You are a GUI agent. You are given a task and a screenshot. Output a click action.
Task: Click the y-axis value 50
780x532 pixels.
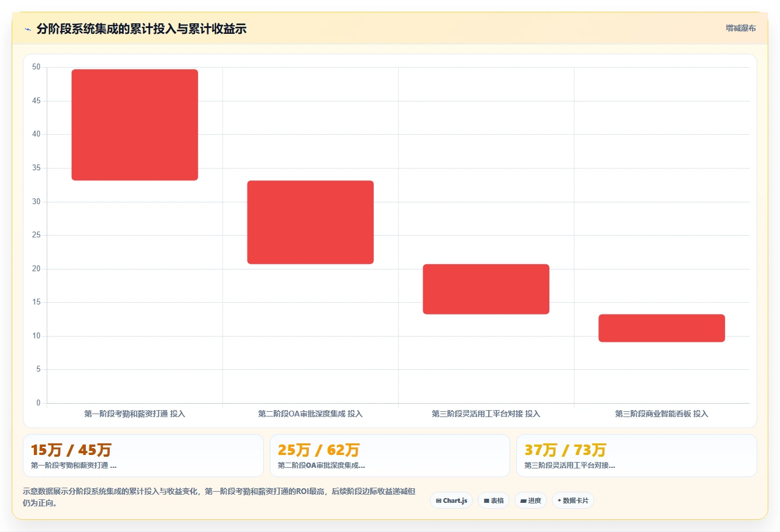[36, 67]
